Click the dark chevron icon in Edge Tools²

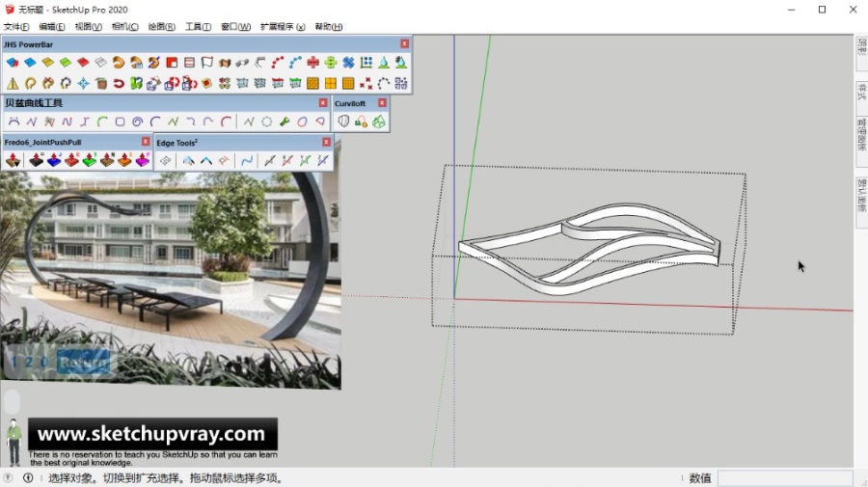[206, 161]
